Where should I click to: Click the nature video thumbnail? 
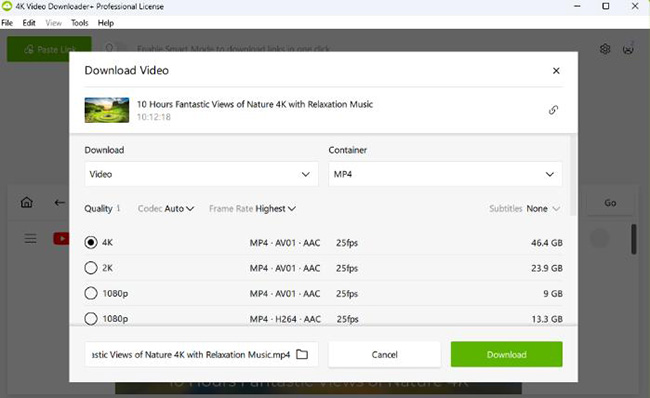click(107, 110)
